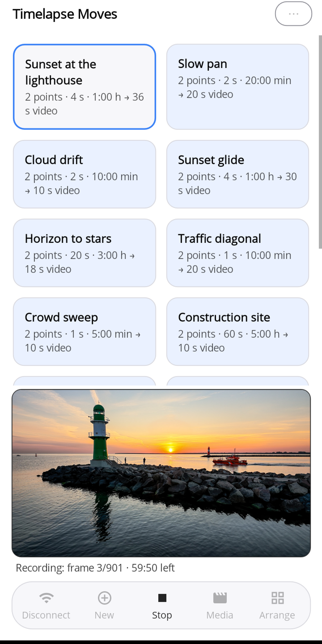Pick the Traffic diagonal move card
This screenshot has width=322, height=644.
(237, 253)
